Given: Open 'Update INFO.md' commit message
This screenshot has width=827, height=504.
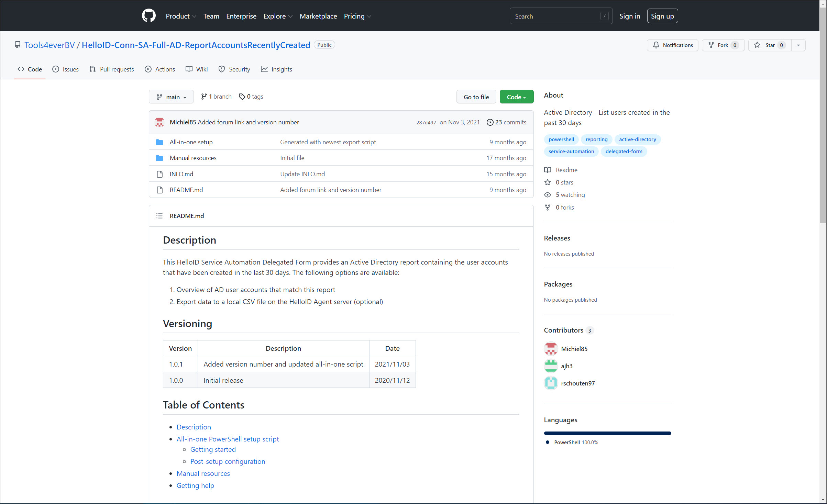Looking at the screenshot, I should 302,174.
